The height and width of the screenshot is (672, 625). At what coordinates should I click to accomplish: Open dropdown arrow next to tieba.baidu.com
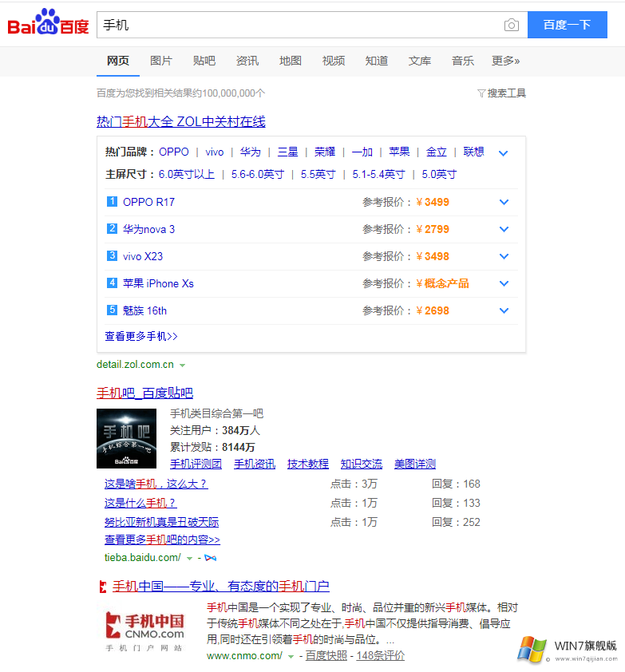pyautogui.click(x=189, y=559)
